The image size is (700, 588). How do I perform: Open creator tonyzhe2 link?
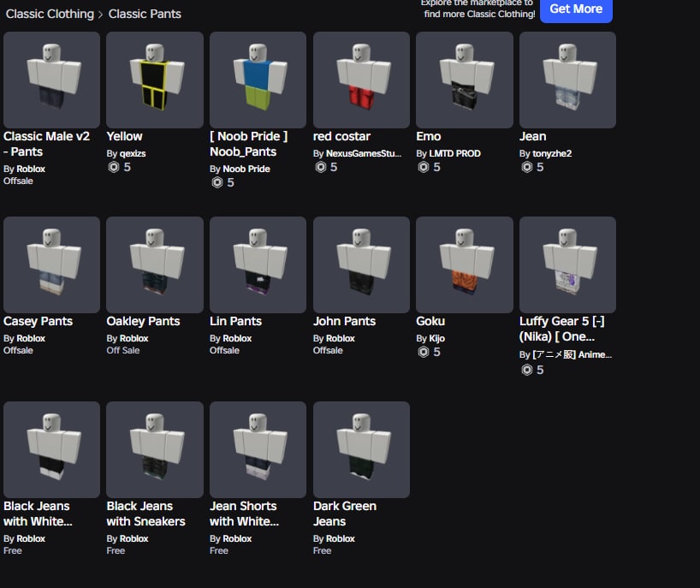pos(552,153)
